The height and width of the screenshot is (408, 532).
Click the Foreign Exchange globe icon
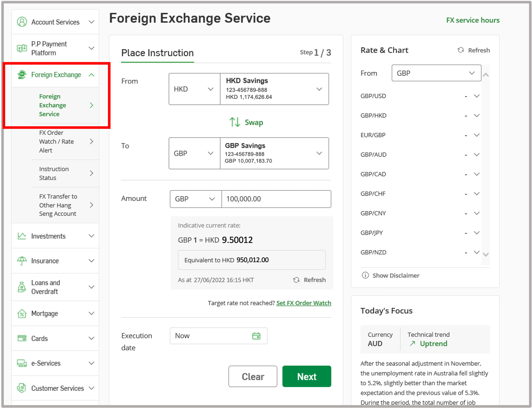pyautogui.click(x=22, y=75)
